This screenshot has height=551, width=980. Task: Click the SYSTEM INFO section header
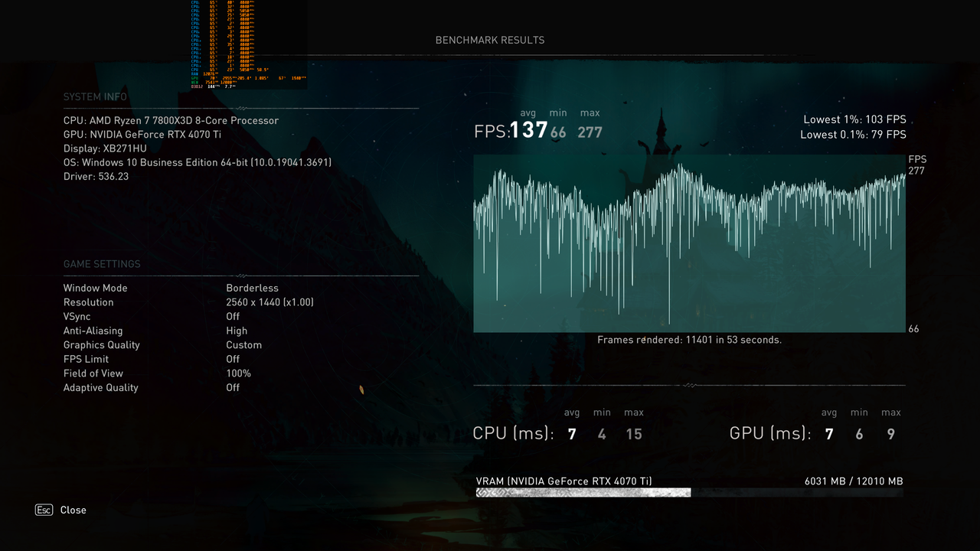coord(95,97)
